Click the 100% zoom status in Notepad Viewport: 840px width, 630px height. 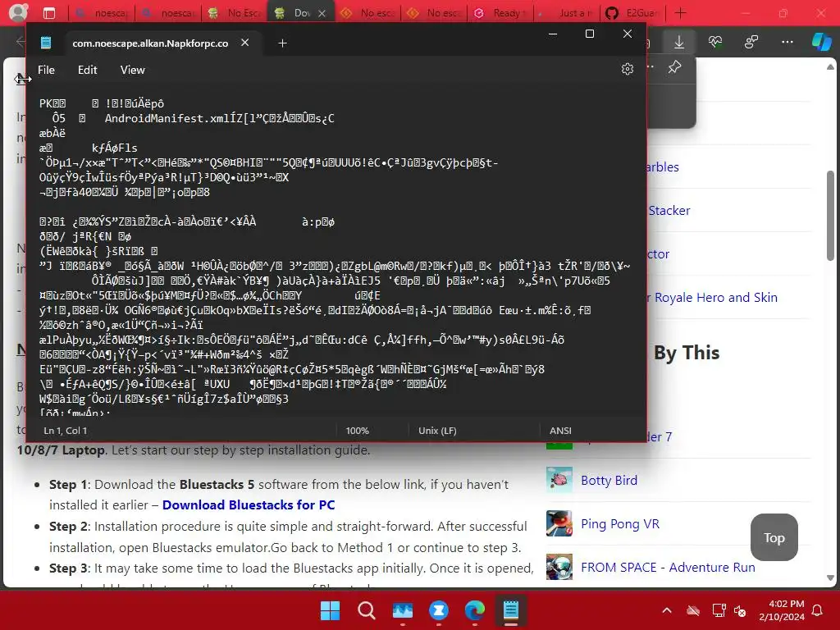358,431
